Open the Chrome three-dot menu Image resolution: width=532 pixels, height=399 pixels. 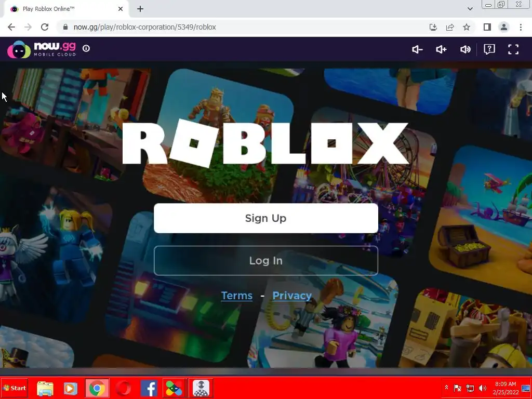tap(521, 27)
